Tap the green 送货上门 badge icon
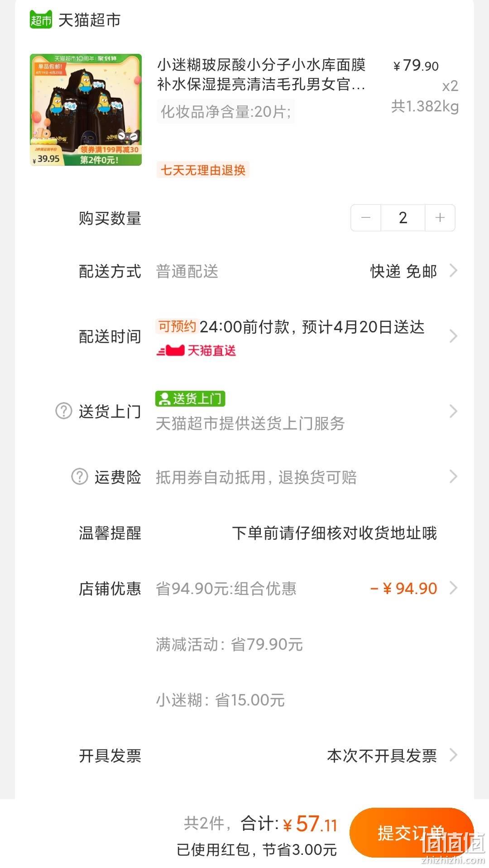This screenshot has height=868, width=489. (x=190, y=399)
